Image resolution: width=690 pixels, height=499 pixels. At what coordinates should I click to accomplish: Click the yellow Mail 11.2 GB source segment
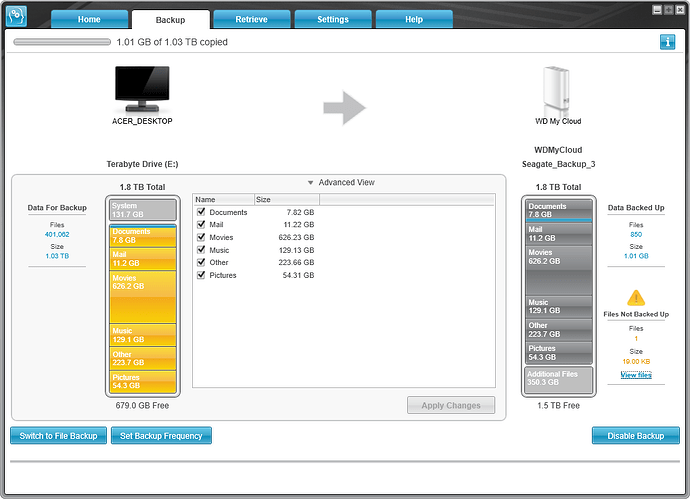(143, 259)
